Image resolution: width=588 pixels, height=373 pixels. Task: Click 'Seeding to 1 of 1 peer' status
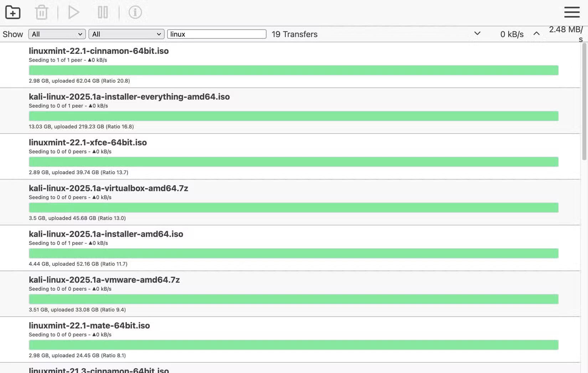coord(56,60)
